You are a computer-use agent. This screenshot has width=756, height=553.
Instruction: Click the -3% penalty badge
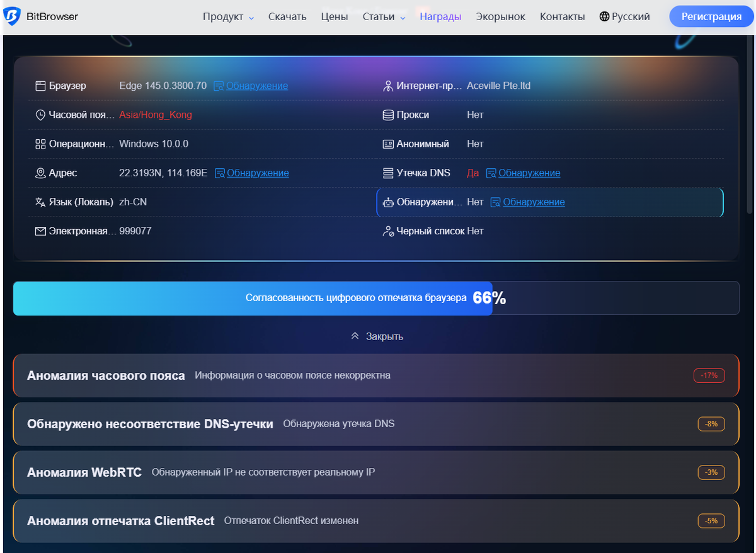click(711, 472)
